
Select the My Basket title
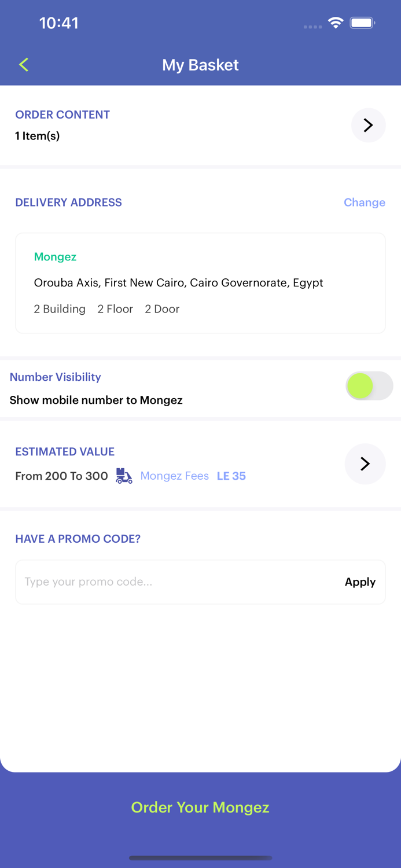point(200,65)
